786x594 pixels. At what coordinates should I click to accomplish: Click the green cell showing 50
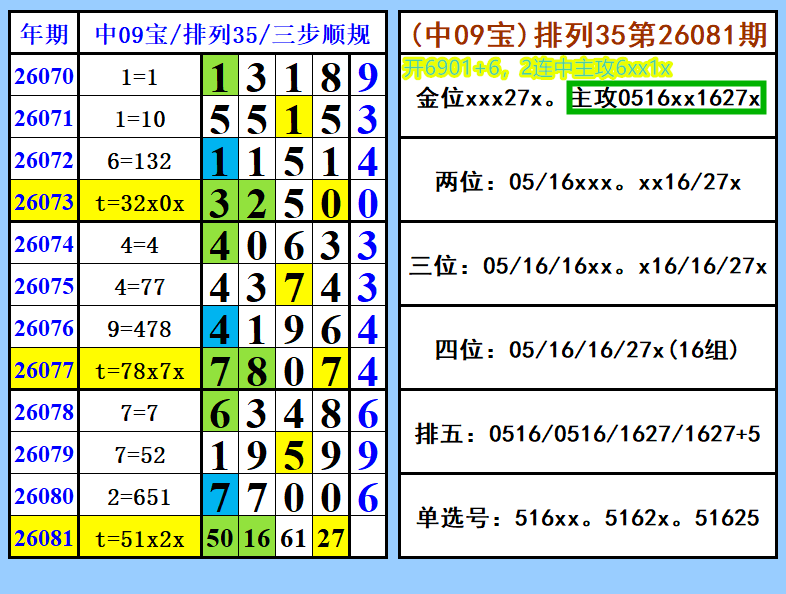(x=220, y=539)
